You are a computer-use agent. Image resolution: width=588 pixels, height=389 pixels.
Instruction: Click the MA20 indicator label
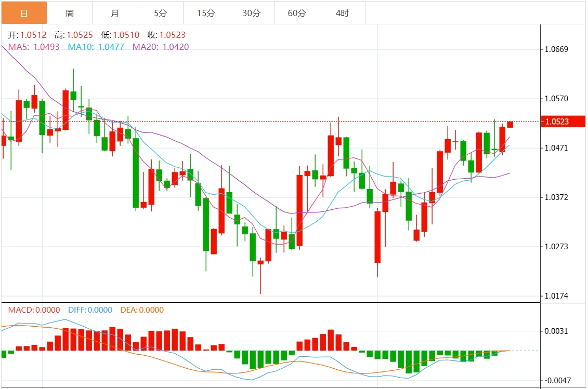click(x=161, y=47)
